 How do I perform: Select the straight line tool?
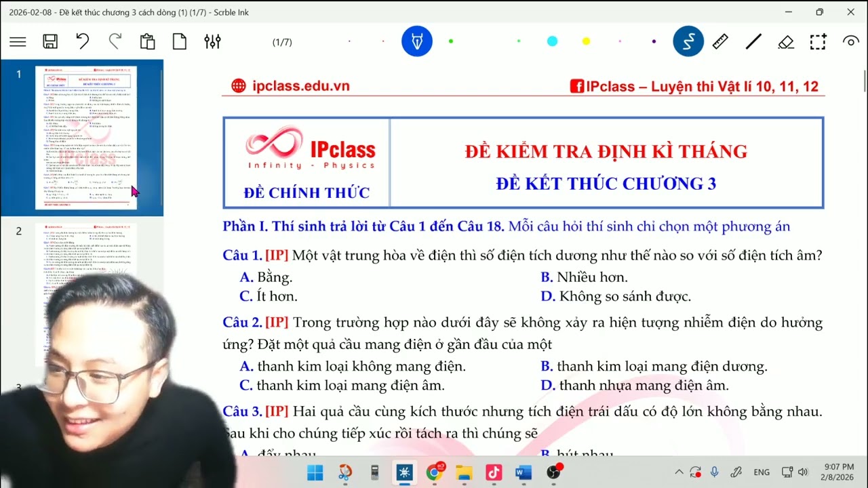753,42
